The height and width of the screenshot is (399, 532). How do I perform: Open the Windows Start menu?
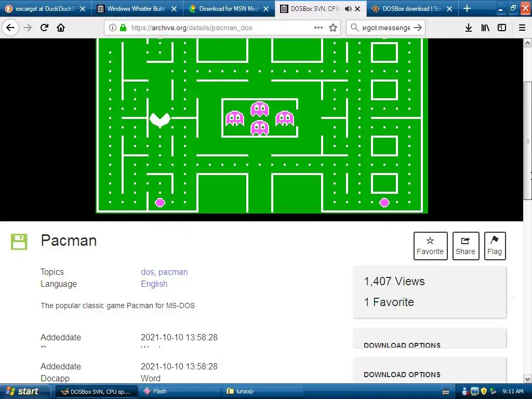24,392
